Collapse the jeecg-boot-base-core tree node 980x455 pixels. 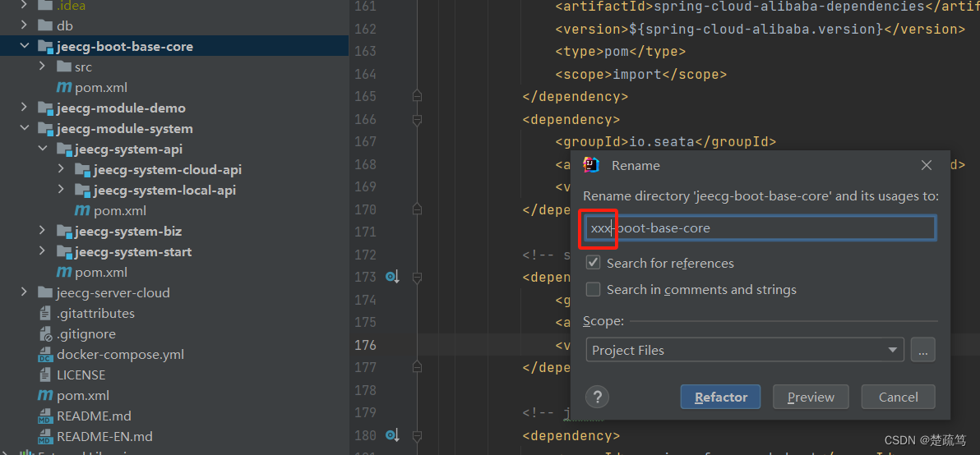click(x=25, y=46)
